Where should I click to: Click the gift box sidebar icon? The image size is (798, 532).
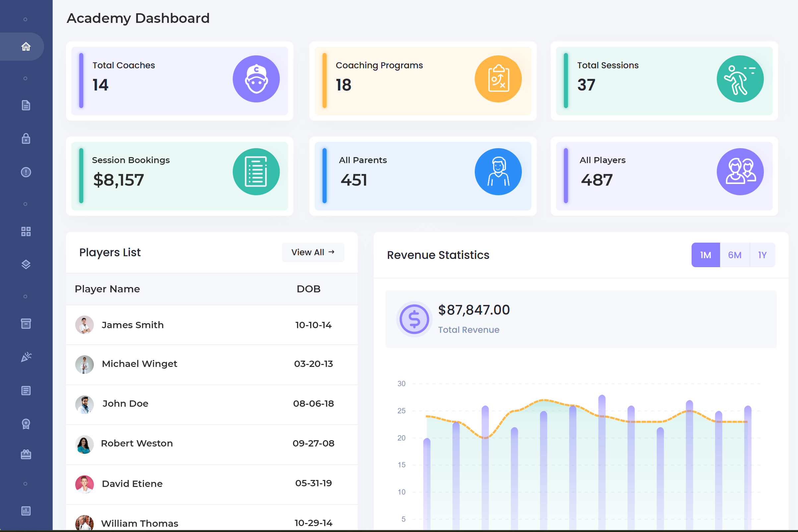coord(26,454)
